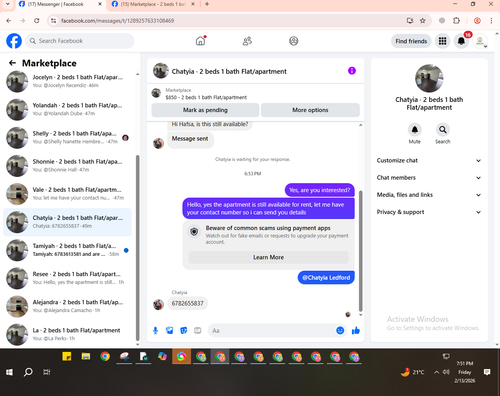The height and width of the screenshot is (396, 500).
Task: Open the browser extensions puzzle icon
Action: 456,21
